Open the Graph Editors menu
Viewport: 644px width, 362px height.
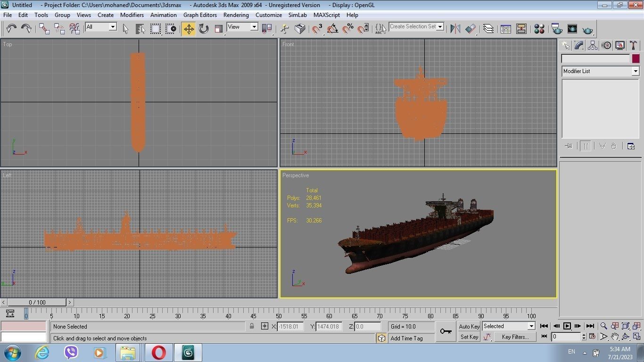coord(200,15)
